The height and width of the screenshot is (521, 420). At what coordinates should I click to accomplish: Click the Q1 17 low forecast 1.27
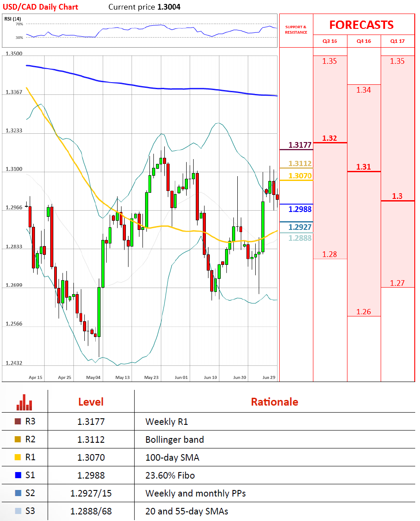pos(397,283)
